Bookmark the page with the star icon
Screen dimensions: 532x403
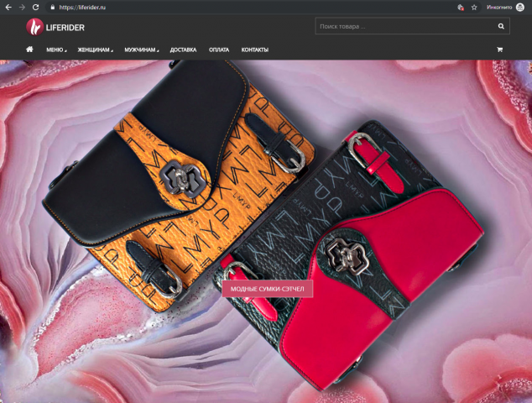[x=474, y=7]
